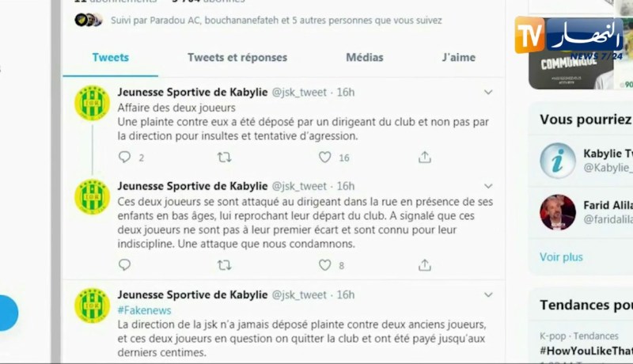Open chevron menu on #Fakenews tweet
633x364 pixels.
coord(488,294)
